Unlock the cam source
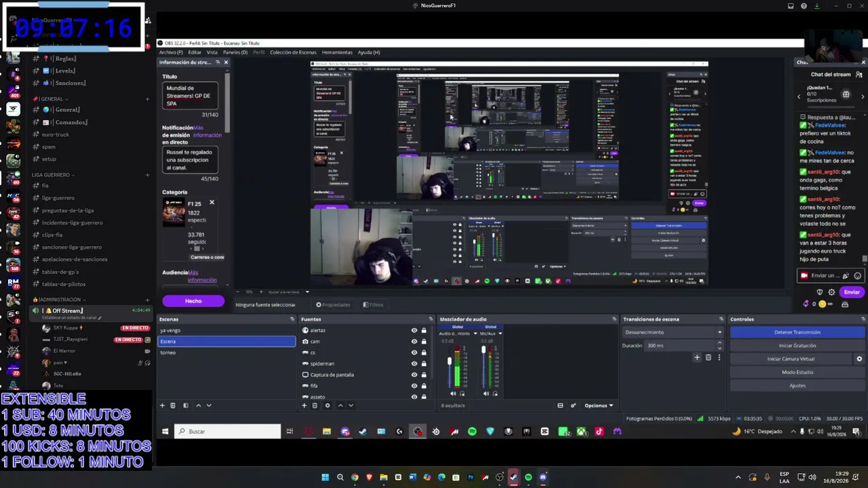This screenshot has width=868, height=488. (424, 342)
